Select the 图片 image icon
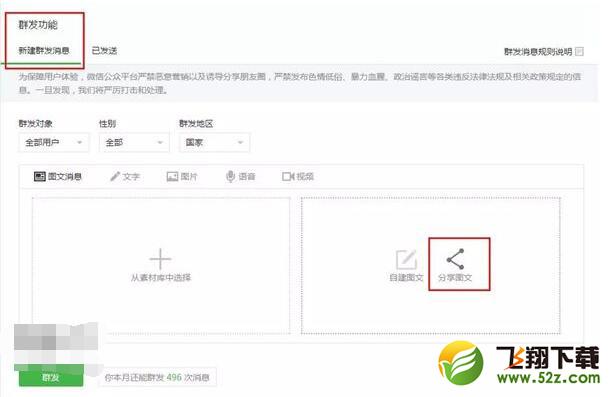612x397 pixels. pos(172,176)
